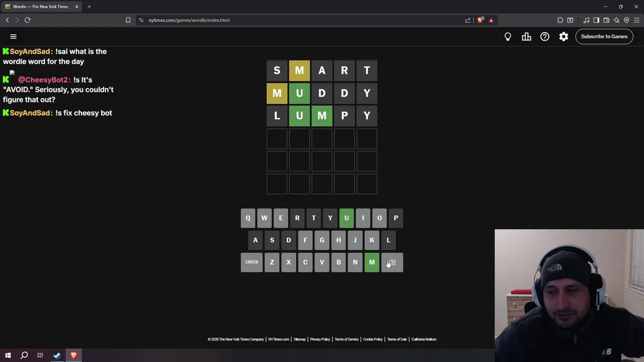Viewport: 644px width, 362px height.
Task: Toggle the browser sidebar panel
Action: [596, 20]
